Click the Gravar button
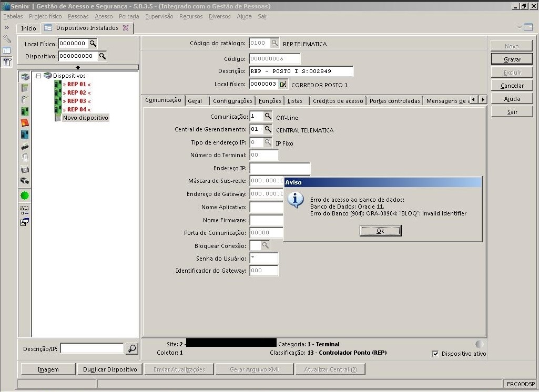This screenshot has width=539, height=392. pos(512,59)
